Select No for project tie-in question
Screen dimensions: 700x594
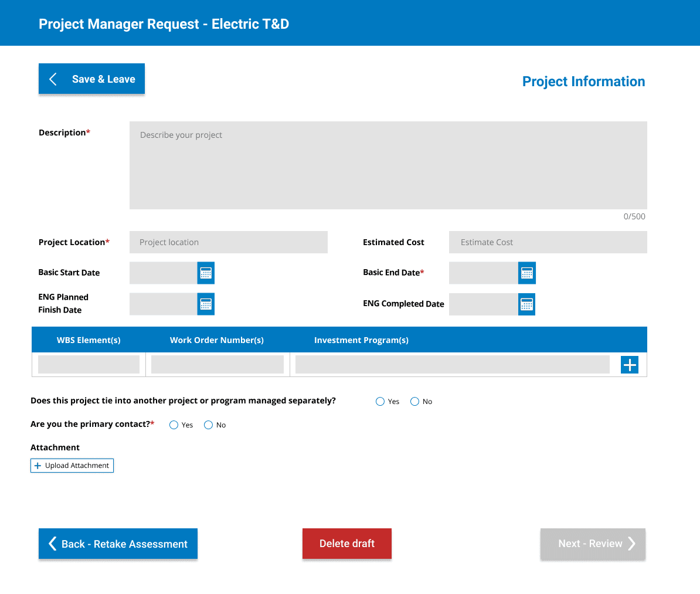coord(414,402)
